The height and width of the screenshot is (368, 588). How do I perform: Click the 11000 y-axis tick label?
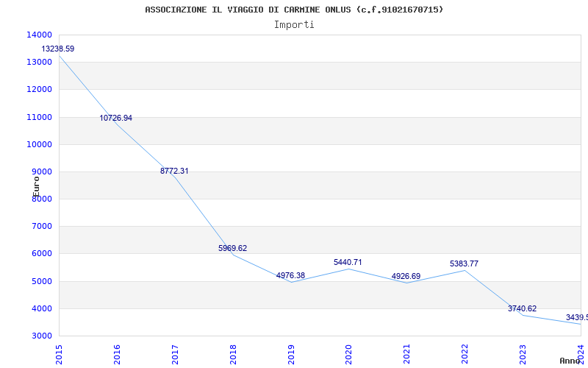tap(39, 117)
